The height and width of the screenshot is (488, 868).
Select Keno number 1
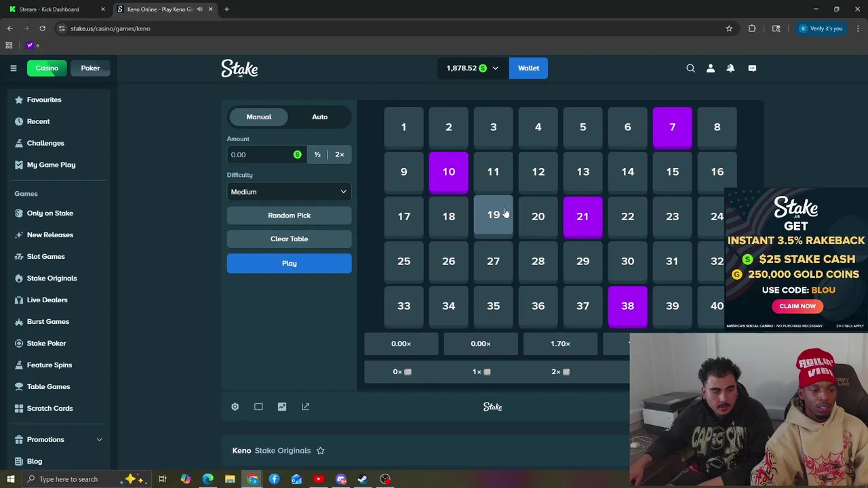click(x=403, y=127)
